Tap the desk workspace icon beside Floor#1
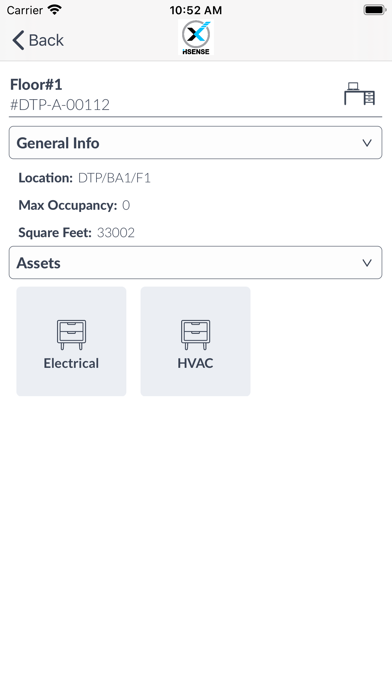The width and height of the screenshot is (392, 696). (360, 94)
